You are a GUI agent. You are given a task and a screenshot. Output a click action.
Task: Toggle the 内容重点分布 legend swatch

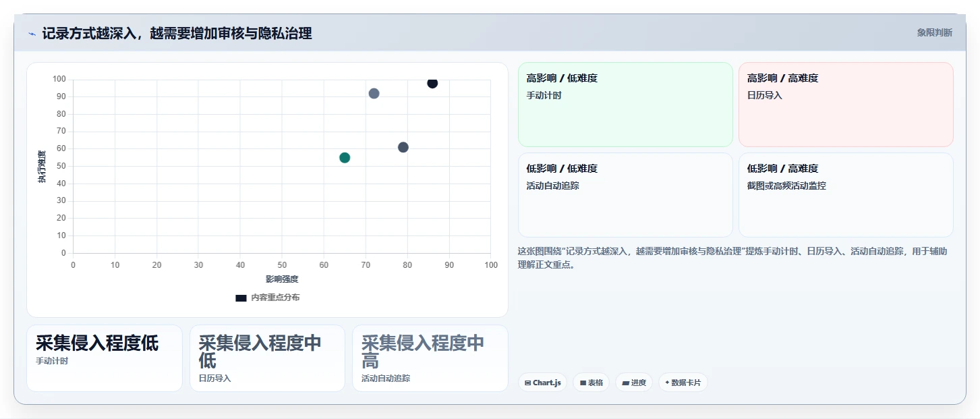[x=241, y=298]
